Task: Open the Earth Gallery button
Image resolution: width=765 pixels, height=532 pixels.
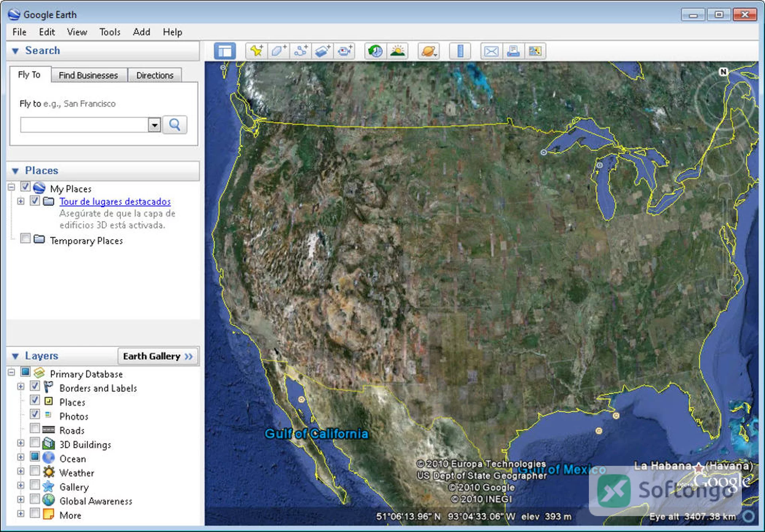Action: pyautogui.click(x=158, y=356)
